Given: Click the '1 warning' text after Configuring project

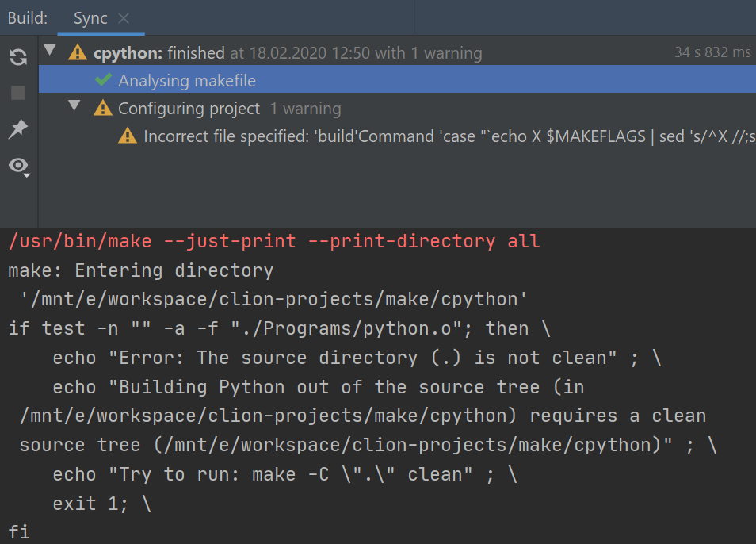Looking at the screenshot, I should pos(306,109).
